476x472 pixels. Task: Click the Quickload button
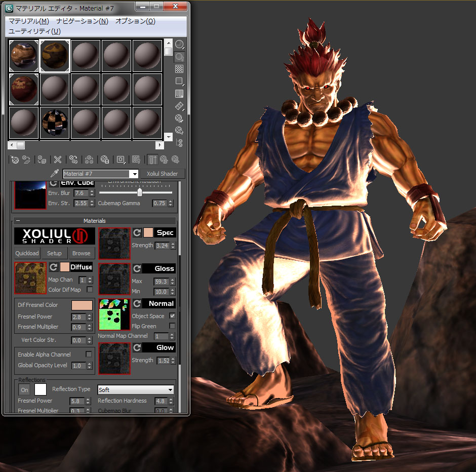pos(27,253)
